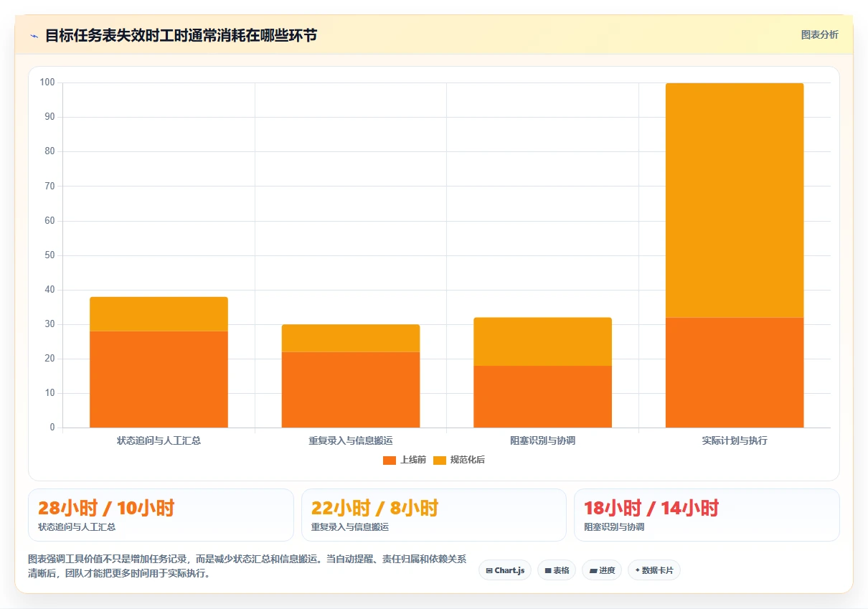This screenshot has height=609, width=868.
Task: Click the 上线前 bar segment for 阻塞识别与协调
Action: [542, 397]
